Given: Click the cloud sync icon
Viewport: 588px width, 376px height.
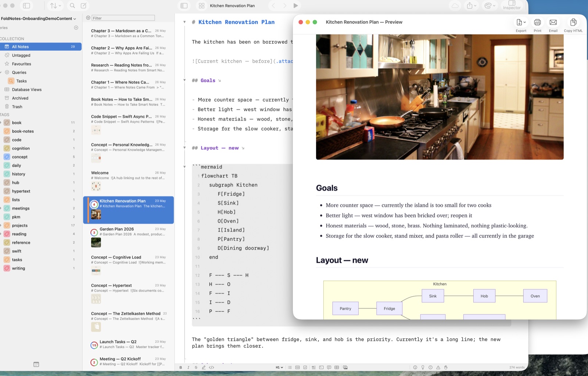Looking at the screenshot, I should coord(455,6).
